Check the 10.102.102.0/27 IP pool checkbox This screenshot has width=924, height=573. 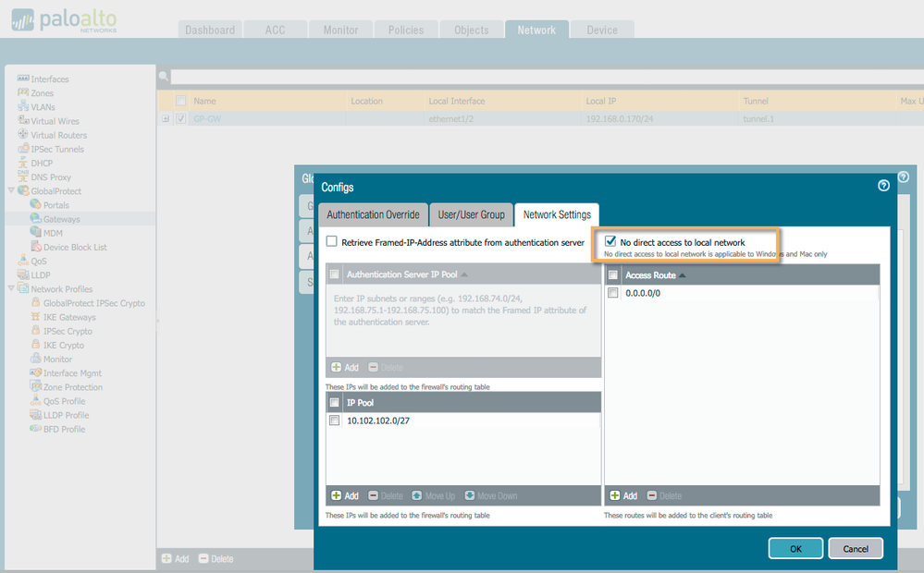(x=334, y=421)
